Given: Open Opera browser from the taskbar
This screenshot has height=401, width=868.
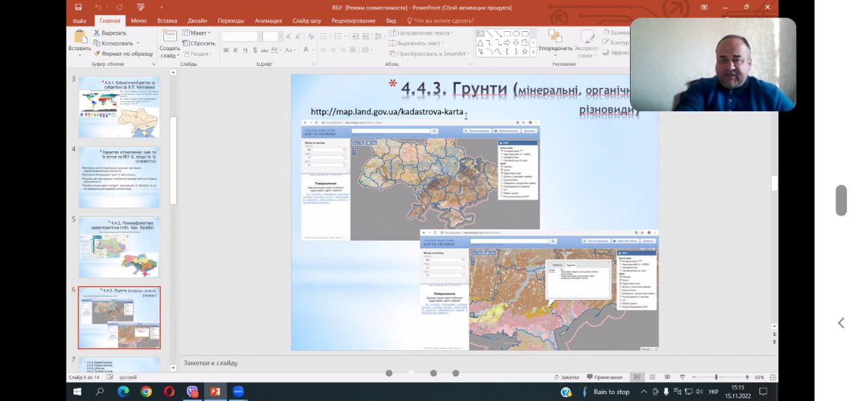Looking at the screenshot, I should [x=169, y=392].
